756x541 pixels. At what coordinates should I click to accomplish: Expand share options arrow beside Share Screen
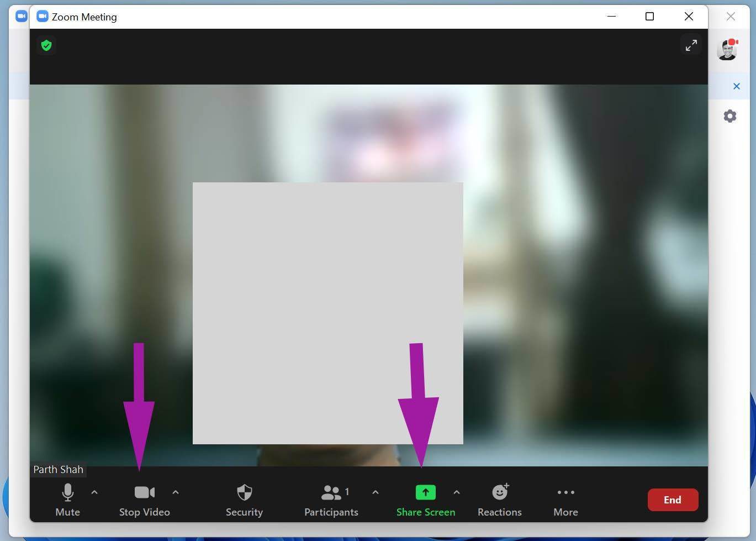457,492
